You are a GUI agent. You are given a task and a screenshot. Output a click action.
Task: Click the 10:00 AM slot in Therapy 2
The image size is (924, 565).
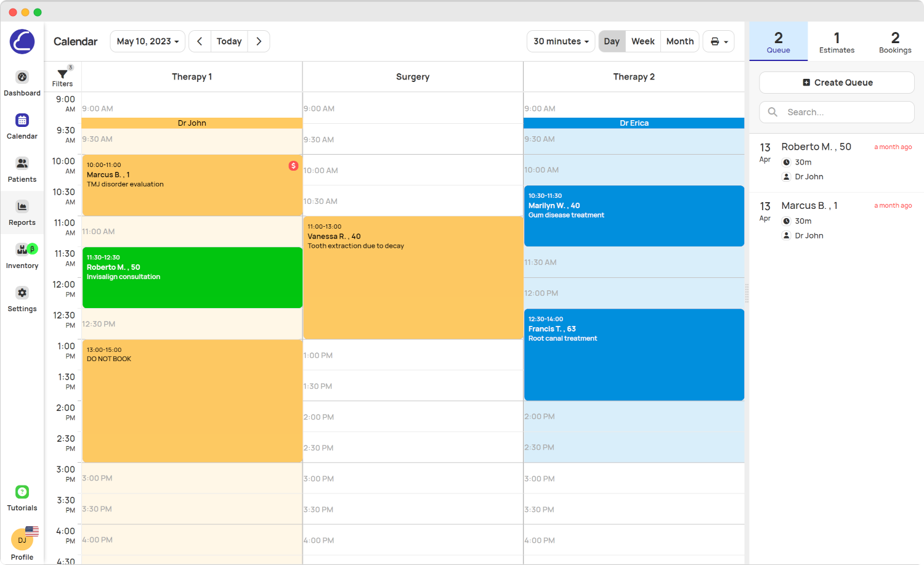(634, 170)
